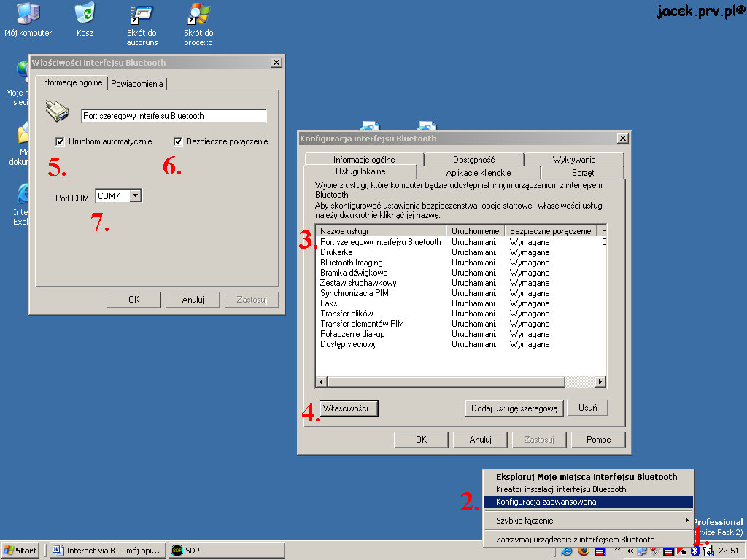Sort by Nazwa usługi column header
747x560 pixels.
[381, 231]
